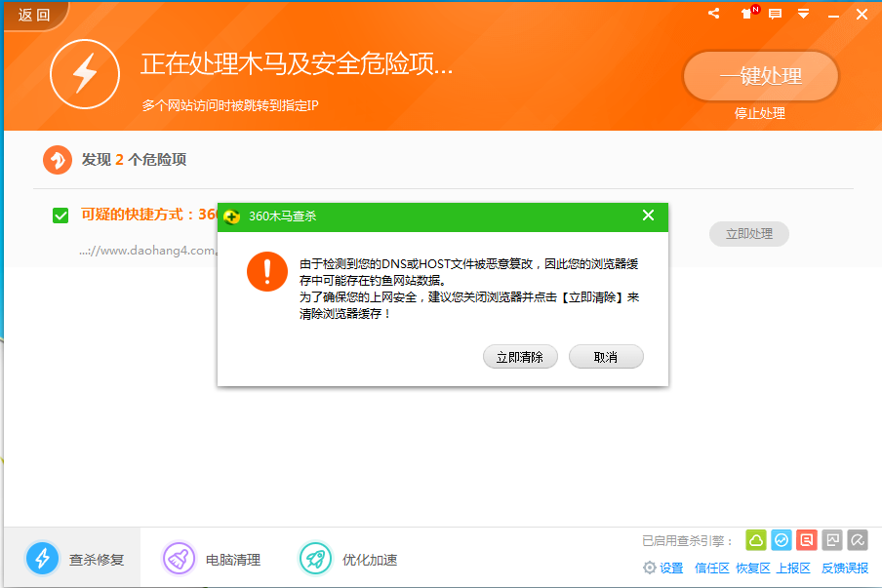Viewport: 882px width, 588px height.
Task: Enable the green cloud scan engine
Action: [756, 539]
